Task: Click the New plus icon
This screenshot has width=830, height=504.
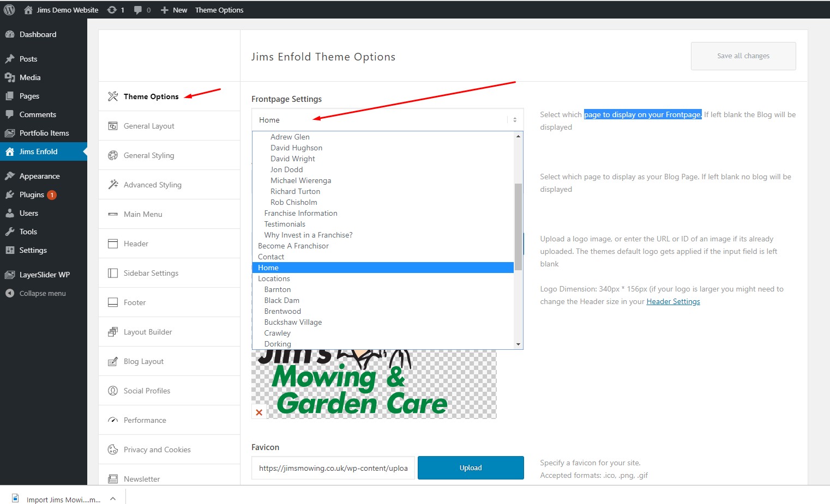Action: coord(164,10)
